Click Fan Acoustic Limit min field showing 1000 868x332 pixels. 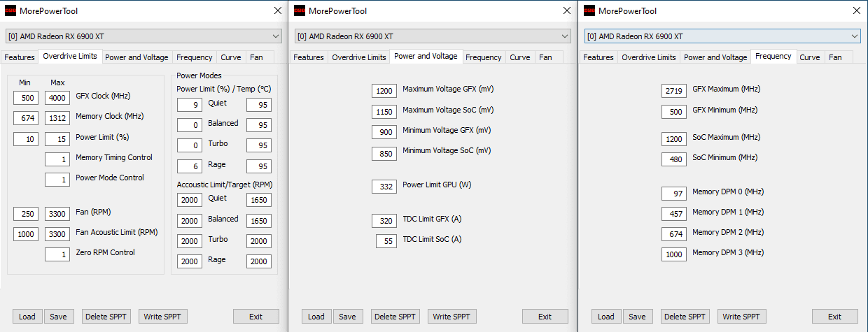coord(26,234)
